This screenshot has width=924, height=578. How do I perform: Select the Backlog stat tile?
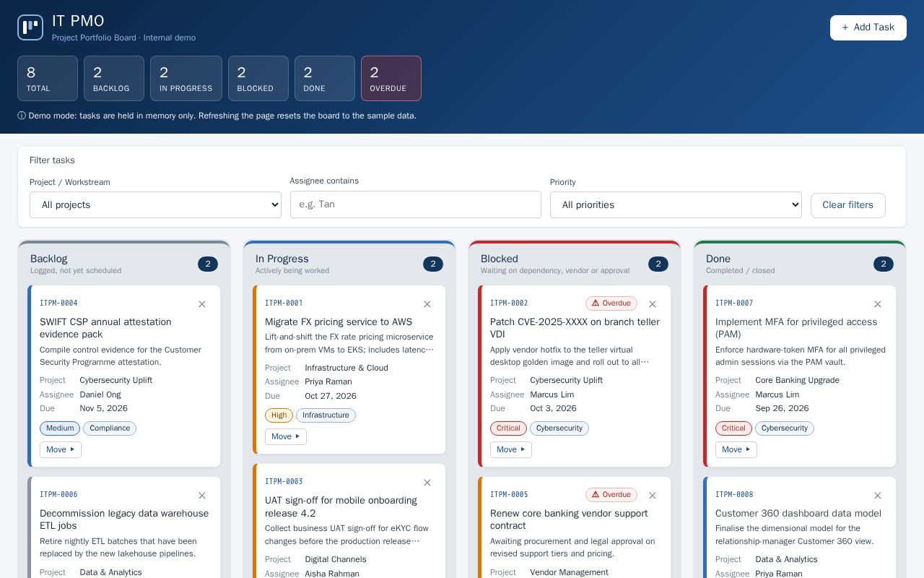114,79
